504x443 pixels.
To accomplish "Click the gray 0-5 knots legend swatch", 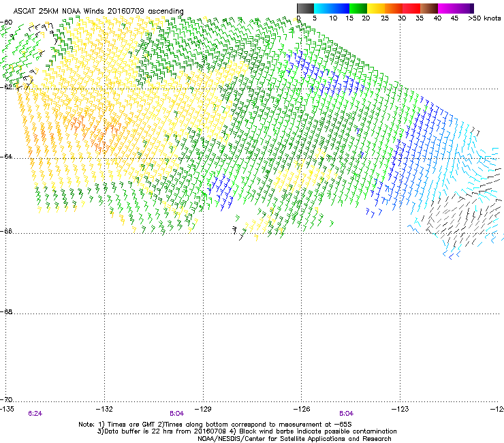I will click(x=305, y=8).
